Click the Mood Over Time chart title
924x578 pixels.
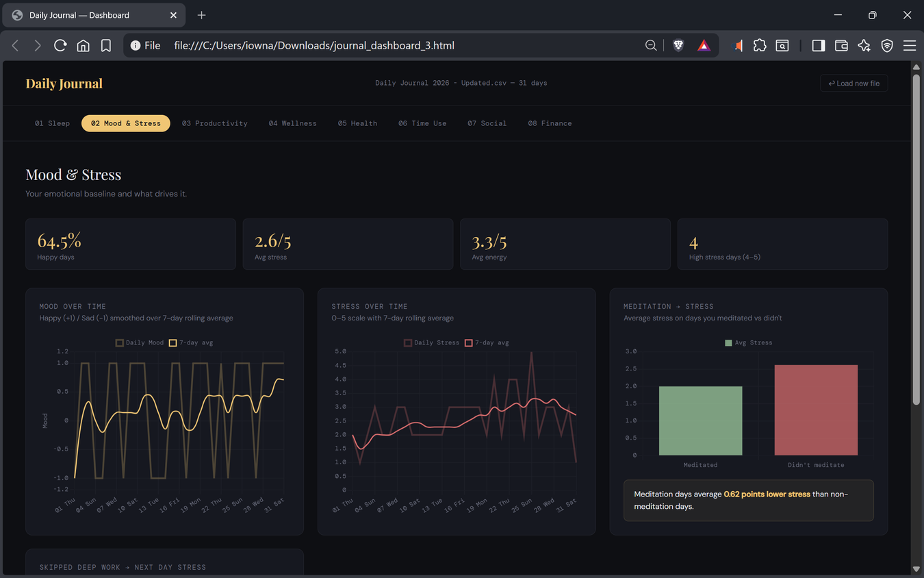click(x=73, y=306)
